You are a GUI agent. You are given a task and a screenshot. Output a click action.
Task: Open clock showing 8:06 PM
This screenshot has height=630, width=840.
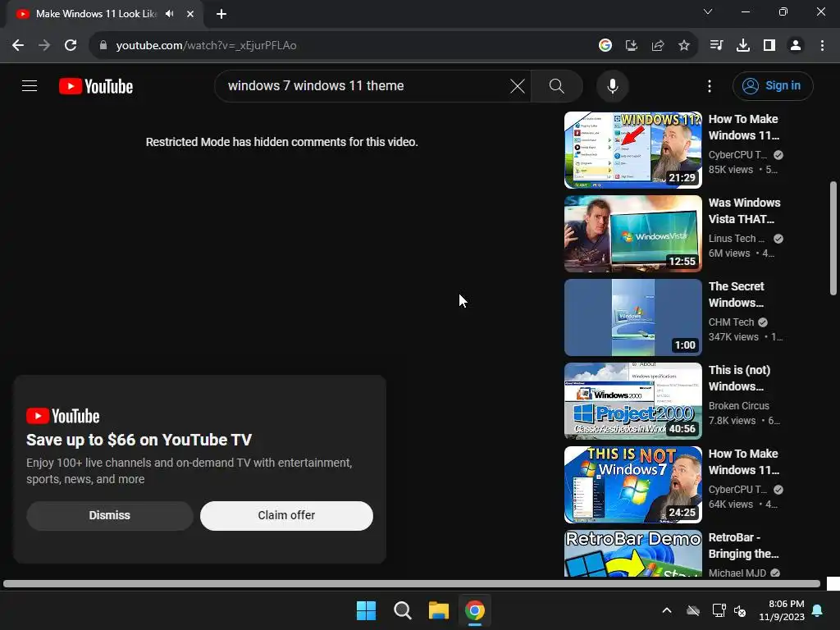pos(782,610)
